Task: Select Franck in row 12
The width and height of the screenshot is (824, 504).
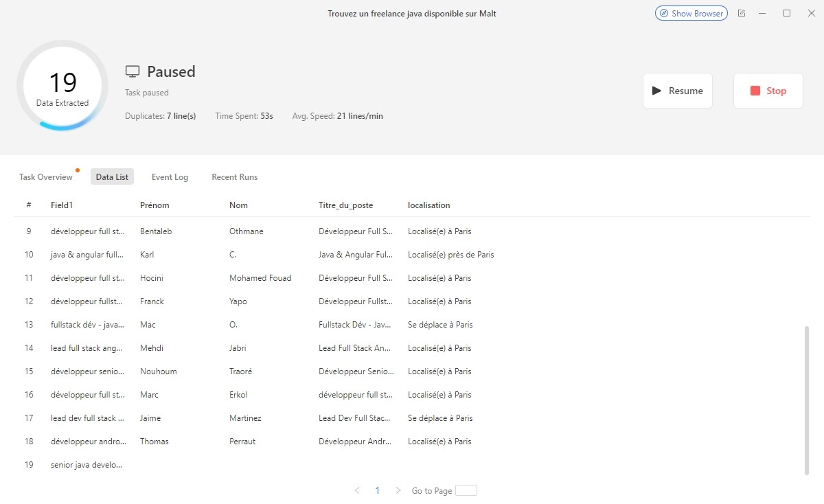Action: (x=152, y=301)
